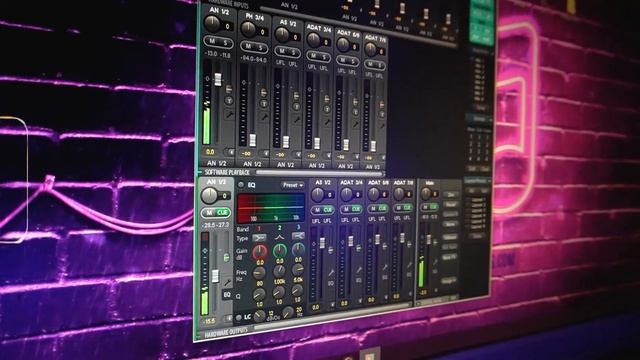Click the Band 1 Q knob
The image size is (640, 360).
coord(259,294)
